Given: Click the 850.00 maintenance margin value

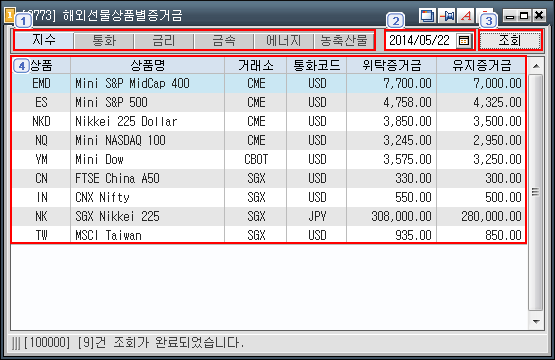Looking at the screenshot, I should (503, 235).
